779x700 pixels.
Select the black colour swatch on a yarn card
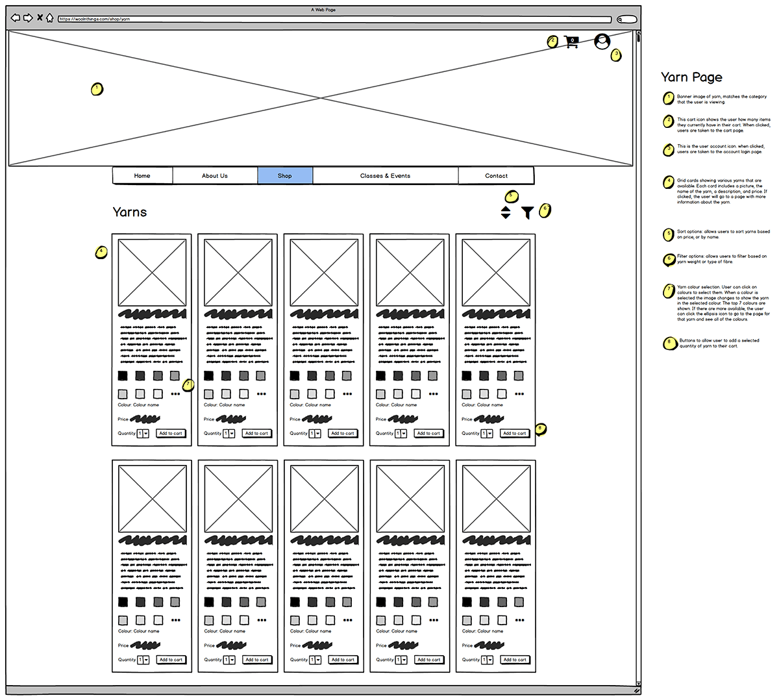click(x=122, y=375)
